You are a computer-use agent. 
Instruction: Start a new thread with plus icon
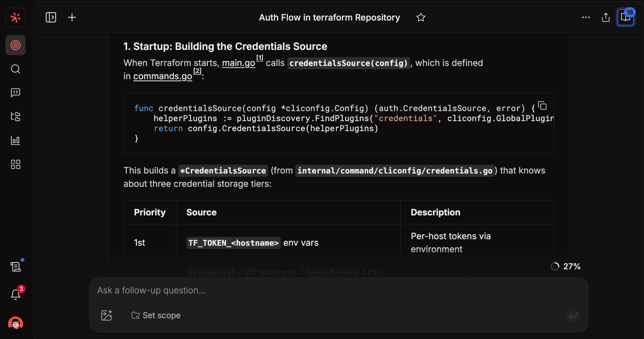click(72, 17)
